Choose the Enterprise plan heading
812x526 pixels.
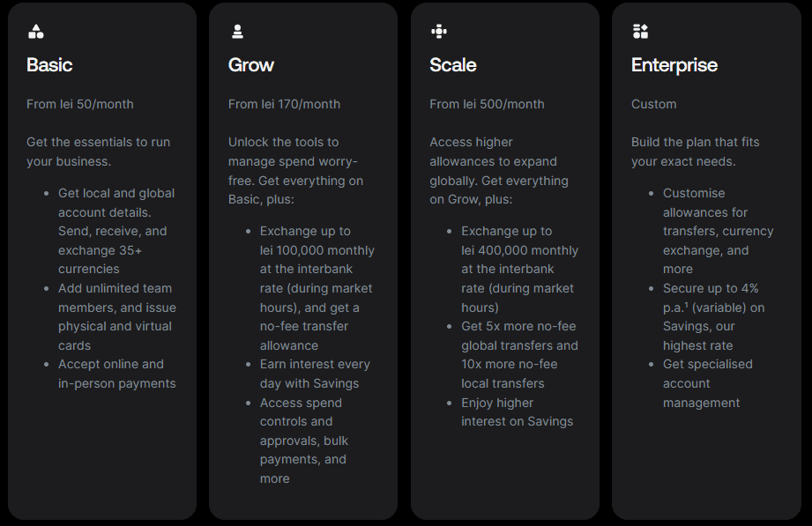[674, 65]
